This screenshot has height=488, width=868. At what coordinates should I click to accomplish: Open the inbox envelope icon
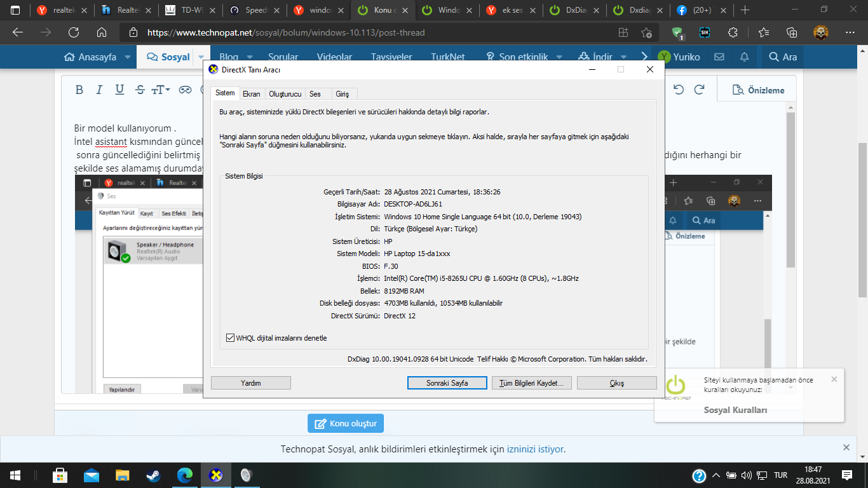[x=719, y=57]
